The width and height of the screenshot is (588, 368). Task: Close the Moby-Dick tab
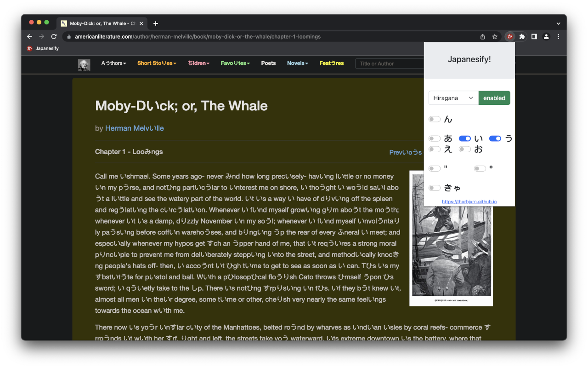141,23
